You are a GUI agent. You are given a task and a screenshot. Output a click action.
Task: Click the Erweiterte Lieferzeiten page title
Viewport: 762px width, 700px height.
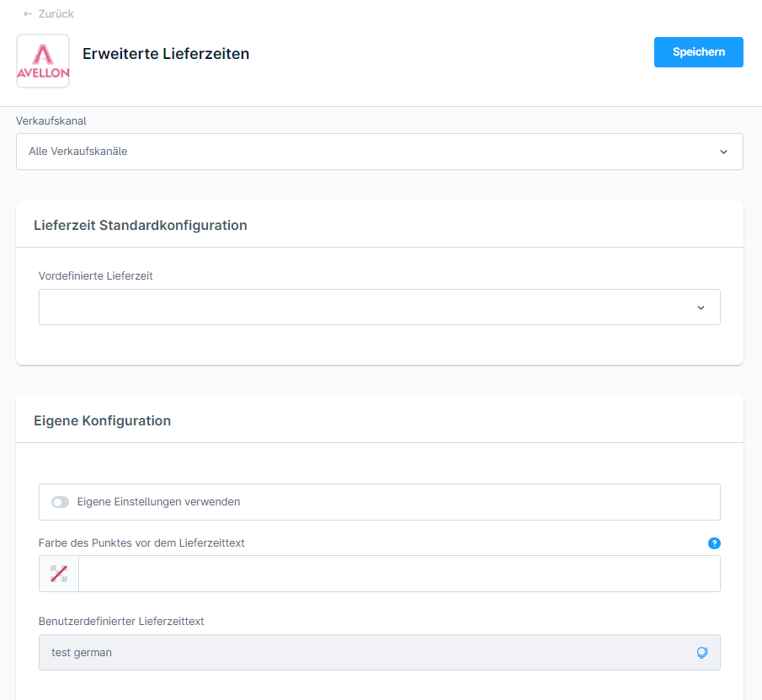pyautogui.click(x=166, y=54)
